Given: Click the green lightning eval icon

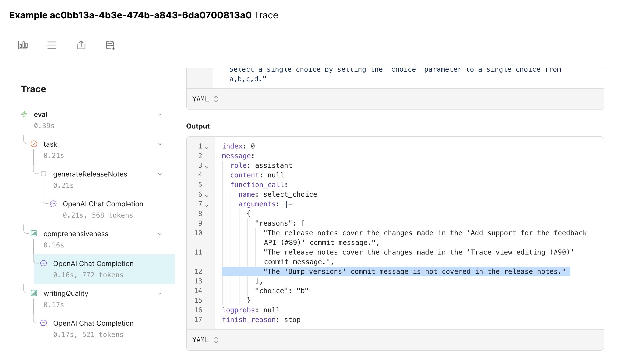Looking at the screenshot, I should 24,114.
